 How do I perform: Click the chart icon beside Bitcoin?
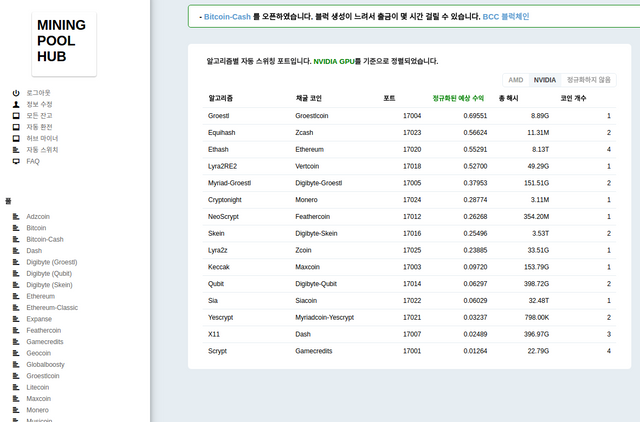pyautogui.click(x=16, y=228)
